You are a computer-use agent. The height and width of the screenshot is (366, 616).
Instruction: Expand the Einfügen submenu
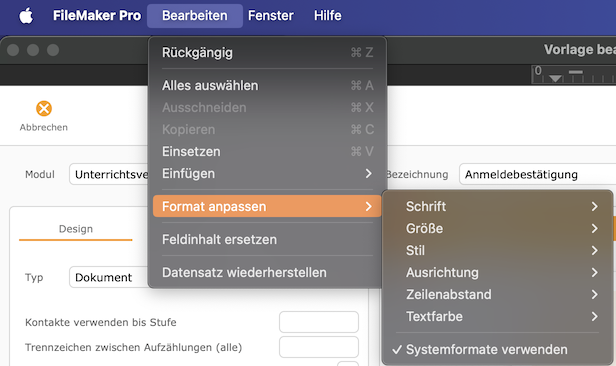coord(267,173)
